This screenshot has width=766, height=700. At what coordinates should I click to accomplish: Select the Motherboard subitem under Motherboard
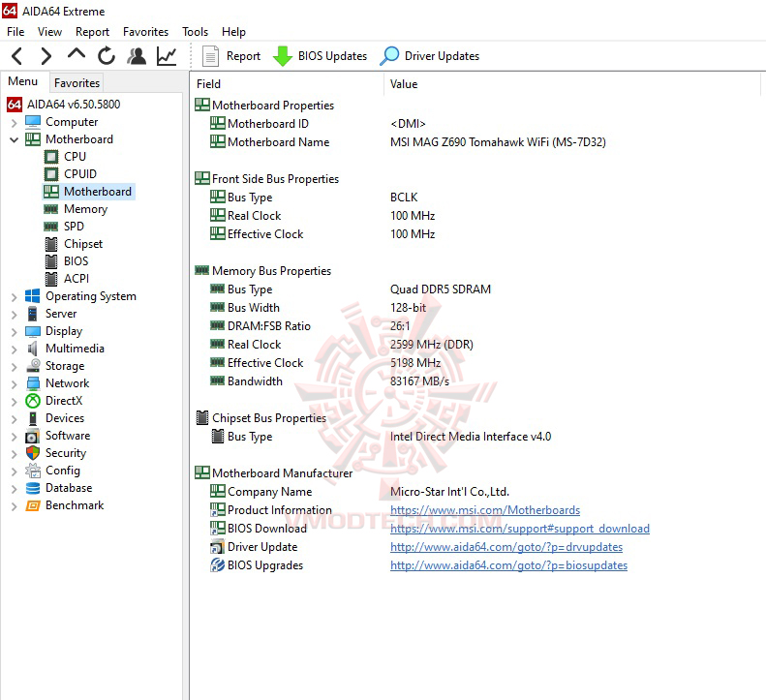[x=88, y=192]
